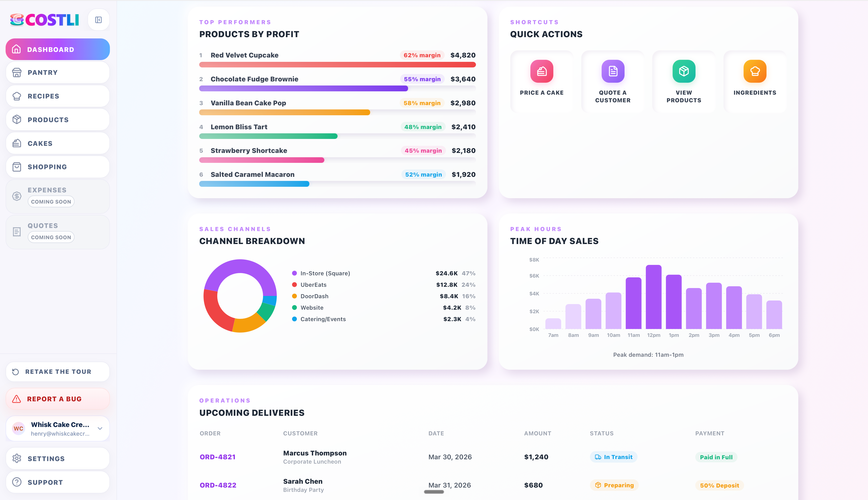Click the 11am sales bar
The image size is (868, 500).
tap(634, 303)
